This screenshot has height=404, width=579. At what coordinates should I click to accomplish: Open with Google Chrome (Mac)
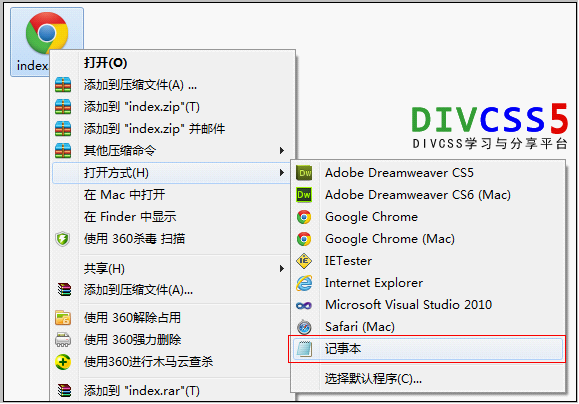pos(428,239)
